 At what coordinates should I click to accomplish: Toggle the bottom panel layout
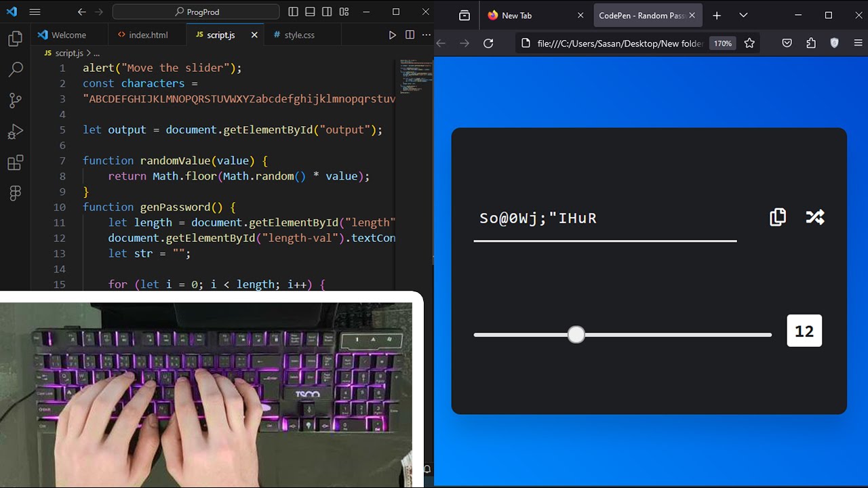pyautogui.click(x=310, y=12)
